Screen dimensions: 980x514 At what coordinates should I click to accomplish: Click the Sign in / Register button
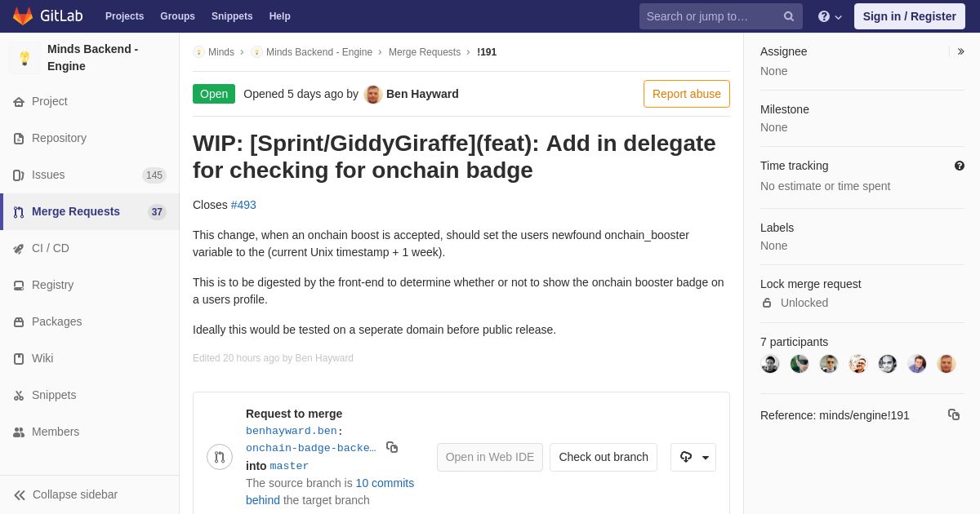(x=909, y=16)
